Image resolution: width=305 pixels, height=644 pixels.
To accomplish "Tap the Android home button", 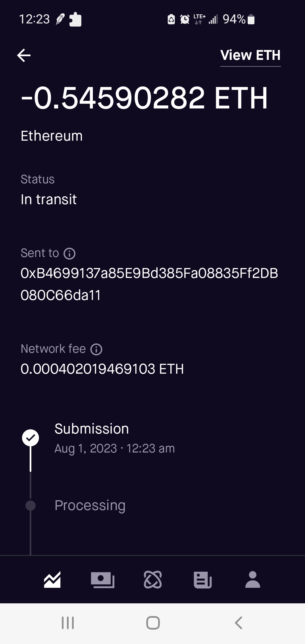I will tap(153, 623).
